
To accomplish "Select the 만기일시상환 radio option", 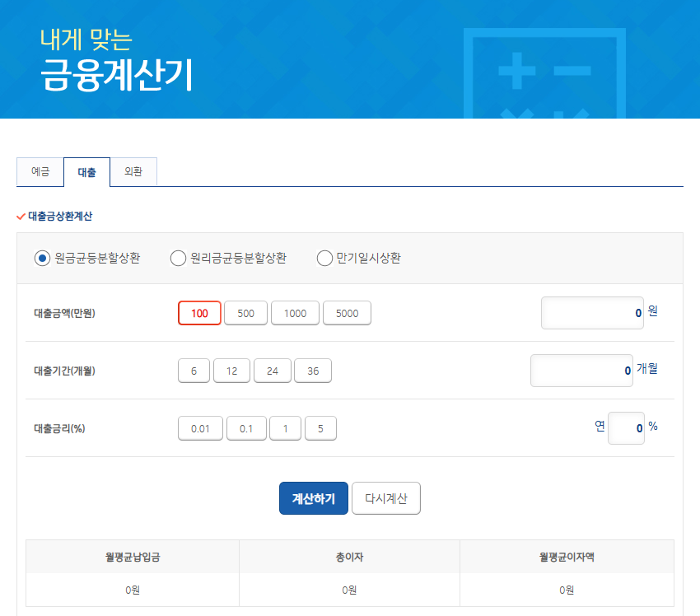I will [x=324, y=259].
